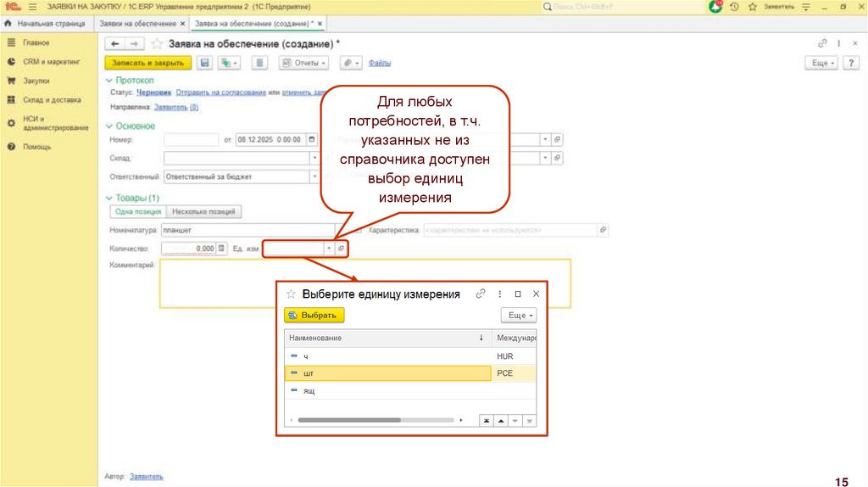Viewport: 868px width, 487px height.
Task: Click the back arrow navigation button
Action: (114, 43)
